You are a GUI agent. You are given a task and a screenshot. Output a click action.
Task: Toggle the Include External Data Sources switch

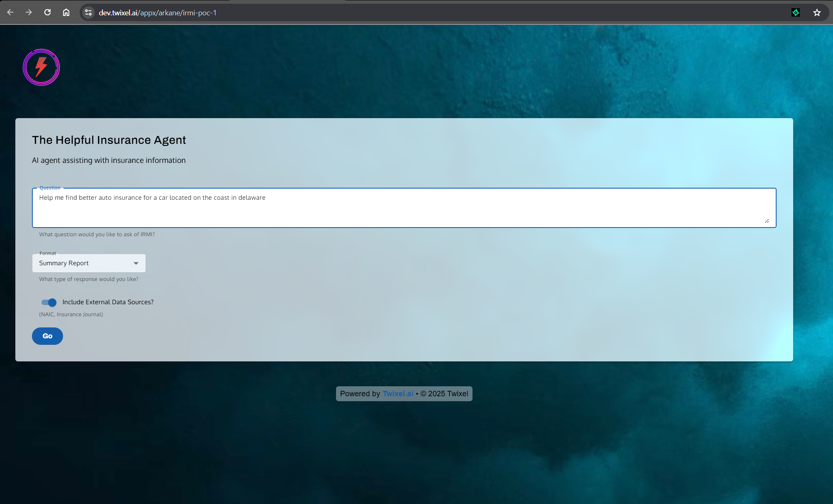tap(49, 302)
